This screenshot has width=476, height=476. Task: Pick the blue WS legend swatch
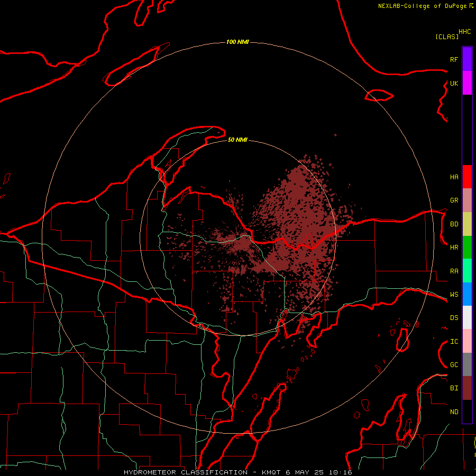click(x=467, y=294)
